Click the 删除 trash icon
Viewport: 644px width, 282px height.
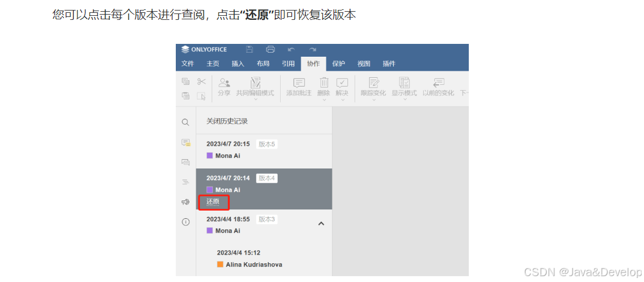click(x=324, y=82)
